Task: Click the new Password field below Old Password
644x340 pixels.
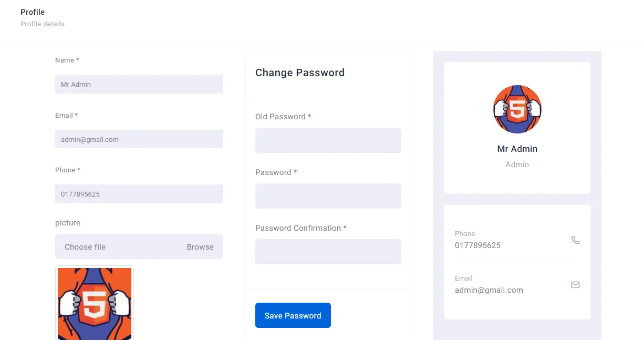Action: point(328,196)
